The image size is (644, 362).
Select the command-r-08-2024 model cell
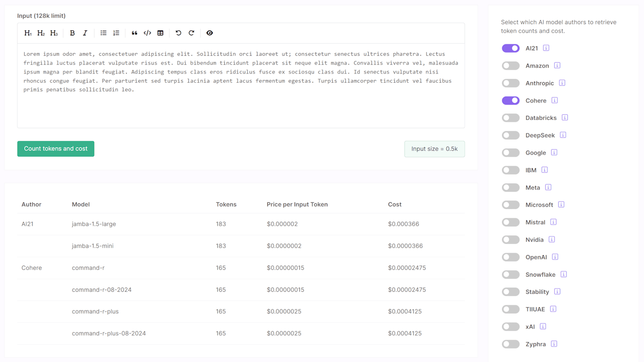(102, 290)
